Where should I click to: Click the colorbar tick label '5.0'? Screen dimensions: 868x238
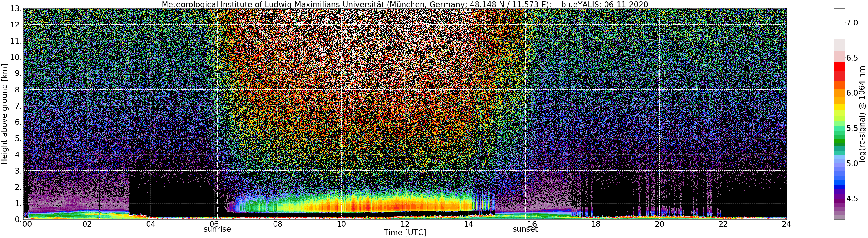(852, 163)
